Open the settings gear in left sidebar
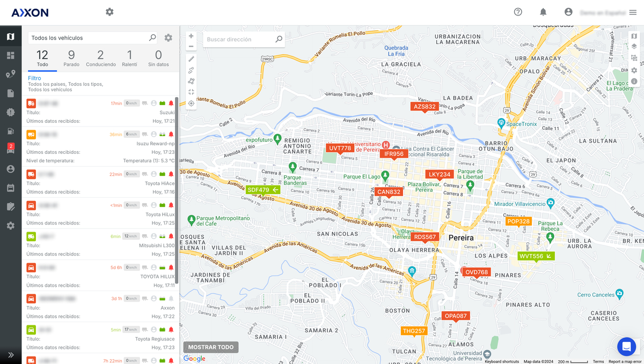The height and width of the screenshot is (364, 644). click(10, 226)
